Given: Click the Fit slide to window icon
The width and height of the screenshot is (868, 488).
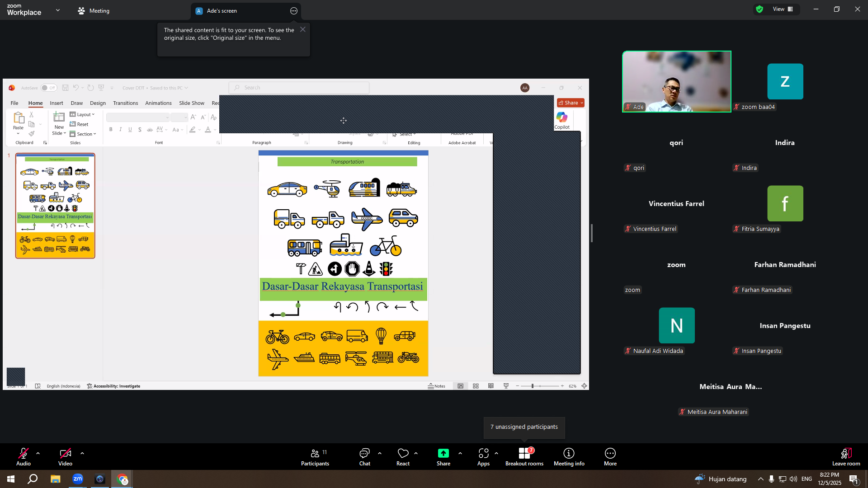Looking at the screenshot, I should click(584, 386).
